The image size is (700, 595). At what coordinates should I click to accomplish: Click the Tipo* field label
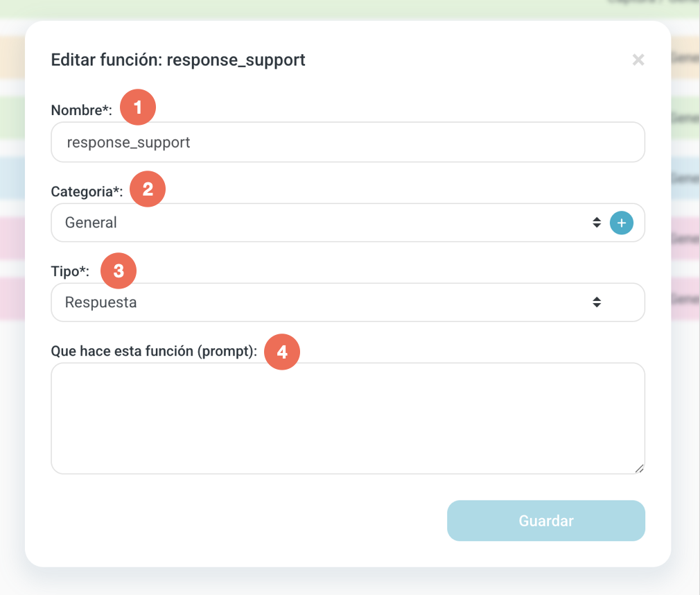pos(70,272)
